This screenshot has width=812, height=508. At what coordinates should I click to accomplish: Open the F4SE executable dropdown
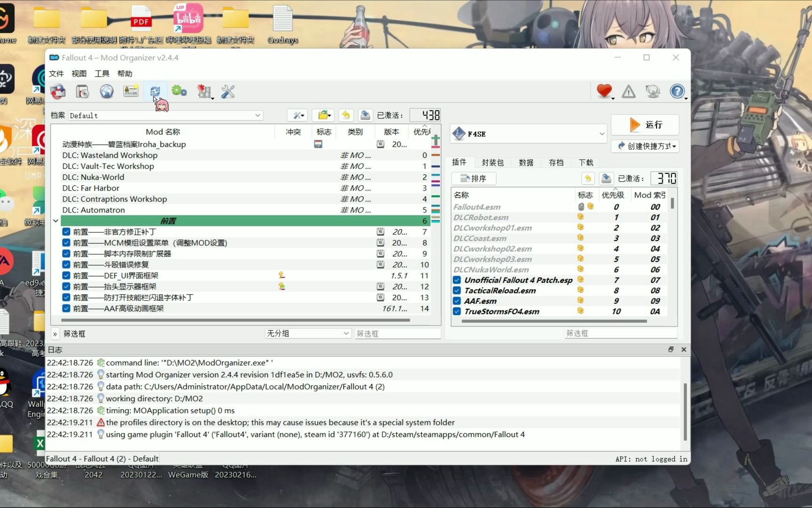point(528,134)
